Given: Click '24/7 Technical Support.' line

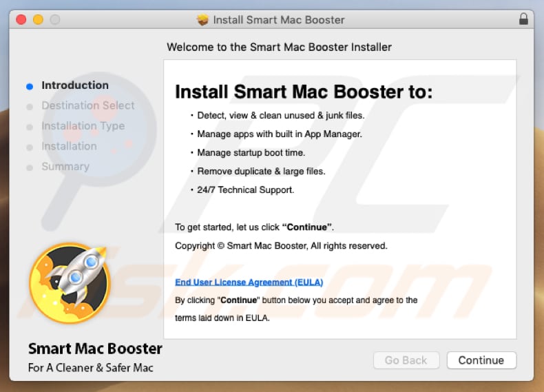Looking at the screenshot, I should click(x=245, y=189).
